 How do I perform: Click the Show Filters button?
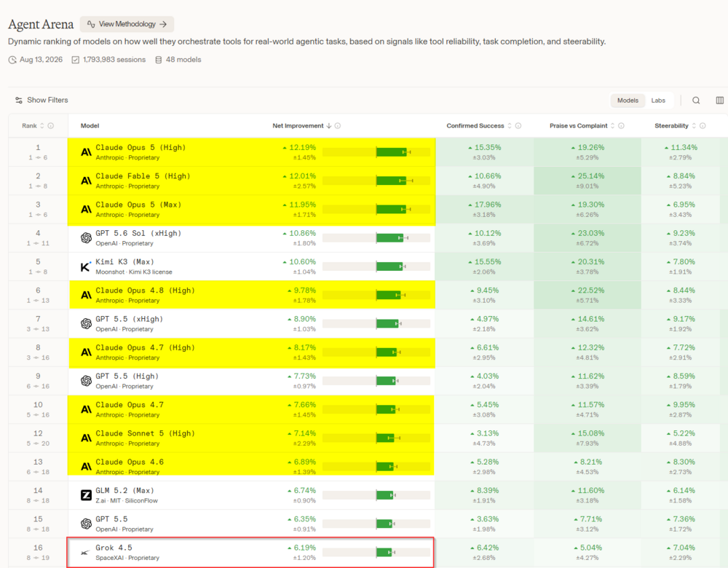[41, 100]
